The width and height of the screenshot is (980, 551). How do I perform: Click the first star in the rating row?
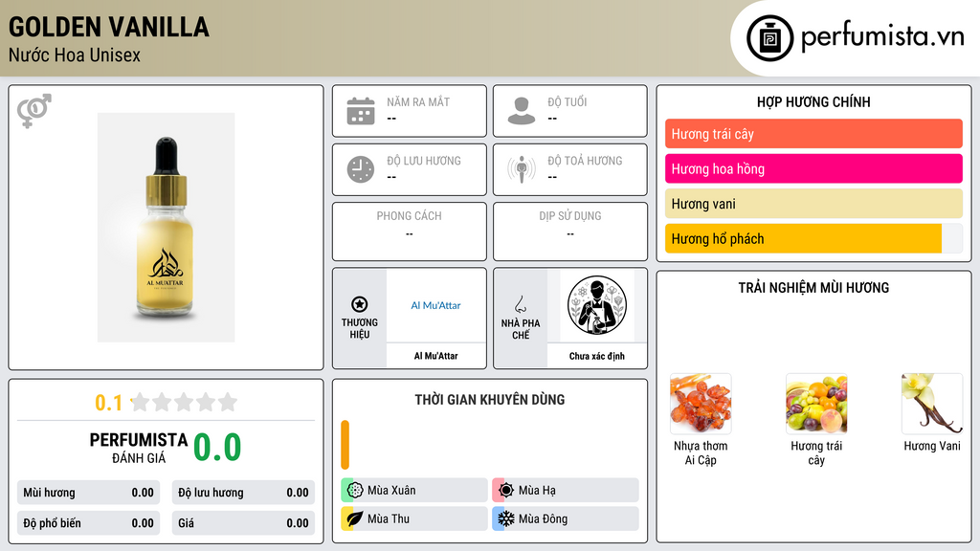click(141, 402)
